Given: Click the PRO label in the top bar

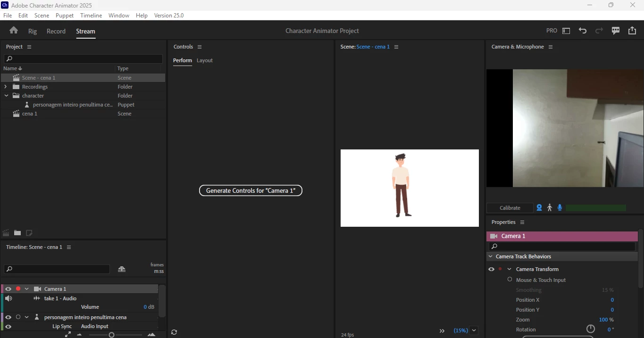Looking at the screenshot, I should pyautogui.click(x=552, y=31).
